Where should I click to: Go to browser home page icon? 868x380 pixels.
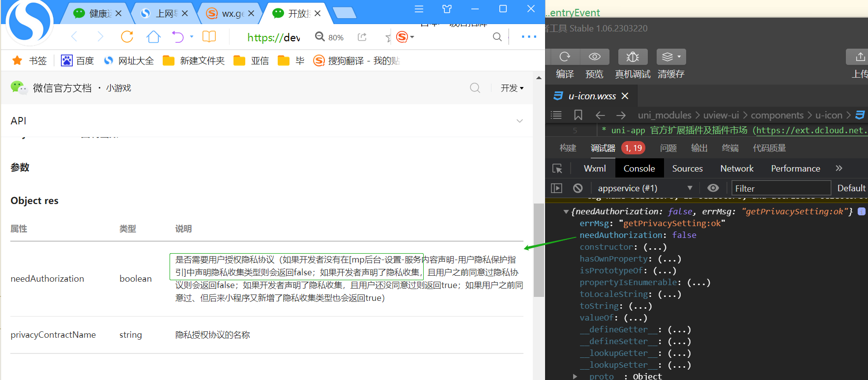(153, 37)
